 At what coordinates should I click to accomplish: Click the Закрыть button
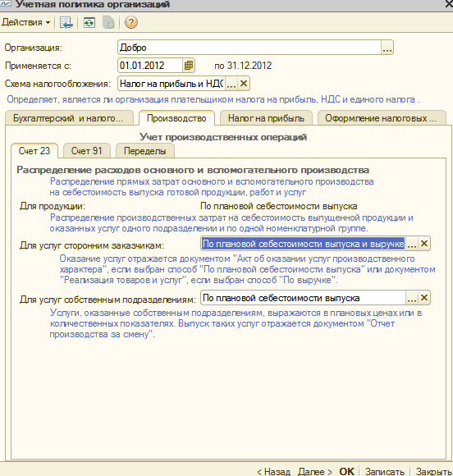(433, 471)
